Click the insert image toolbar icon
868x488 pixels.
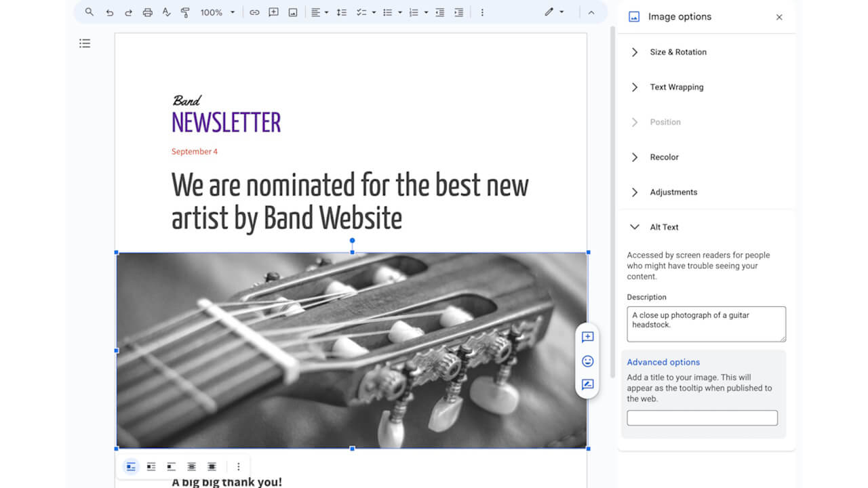tap(292, 12)
